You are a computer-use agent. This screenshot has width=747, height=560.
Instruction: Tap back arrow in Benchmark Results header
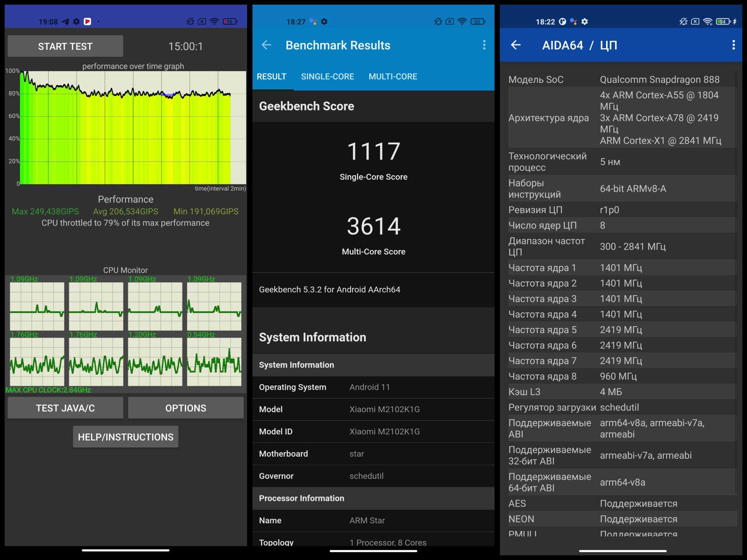267,45
